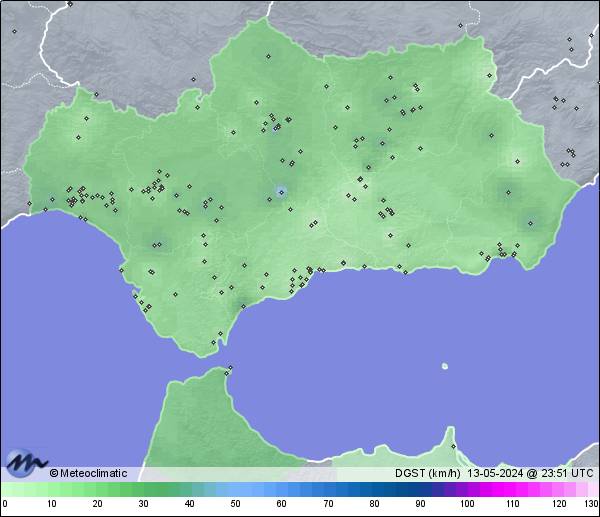The height and width of the screenshot is (517, 600).
Task: Pick the light blue color above 50
Action: [235, 489]
